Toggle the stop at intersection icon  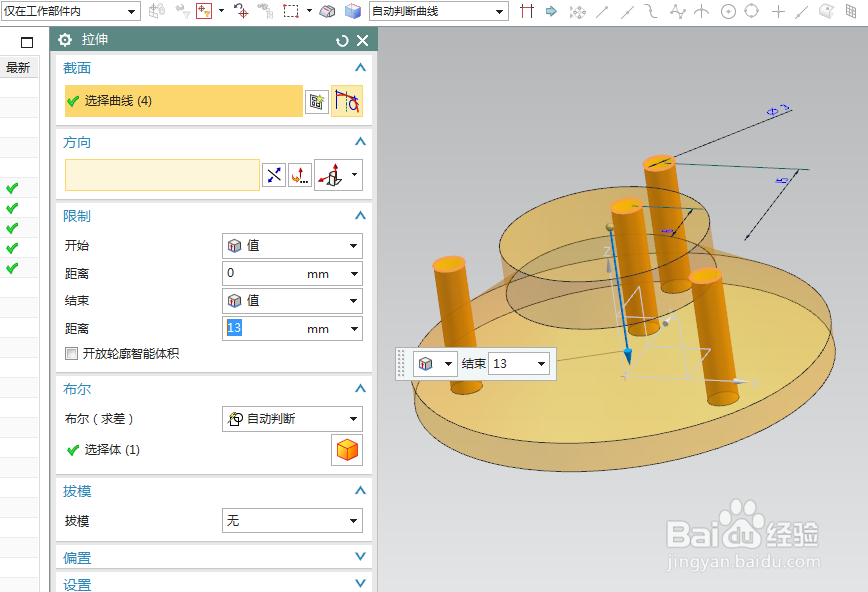(x=527, y=11)
